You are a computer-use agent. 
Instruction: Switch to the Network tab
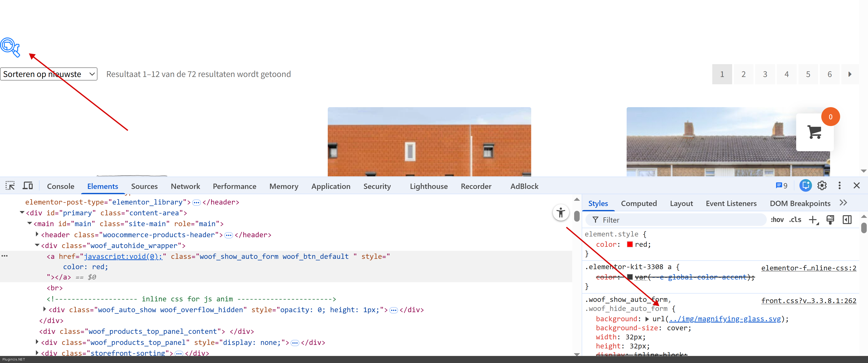coord(185,186)
